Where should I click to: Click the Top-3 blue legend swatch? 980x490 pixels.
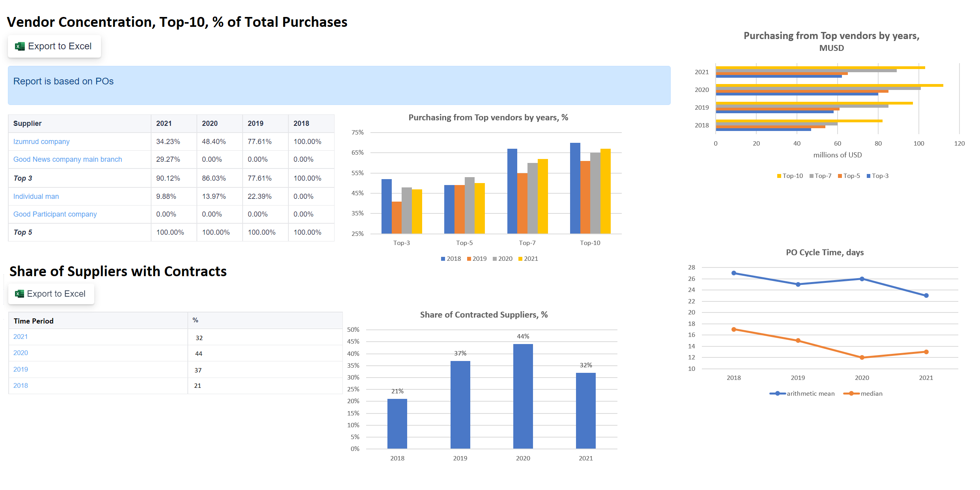(x=868, y=176)
